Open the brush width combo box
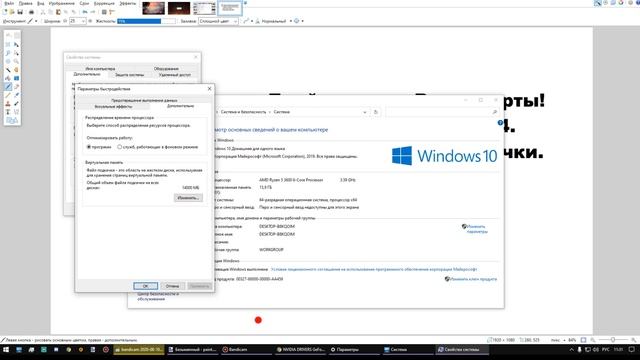 point(78,21)
